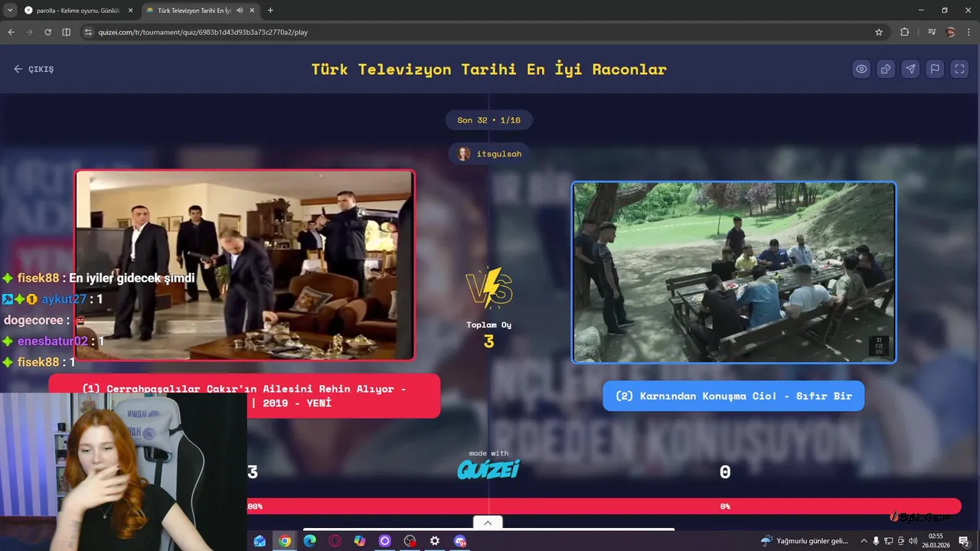Open the browser extensions puzzle icon
The width and height of the screenshot is (980, 551).
(905, 32)
